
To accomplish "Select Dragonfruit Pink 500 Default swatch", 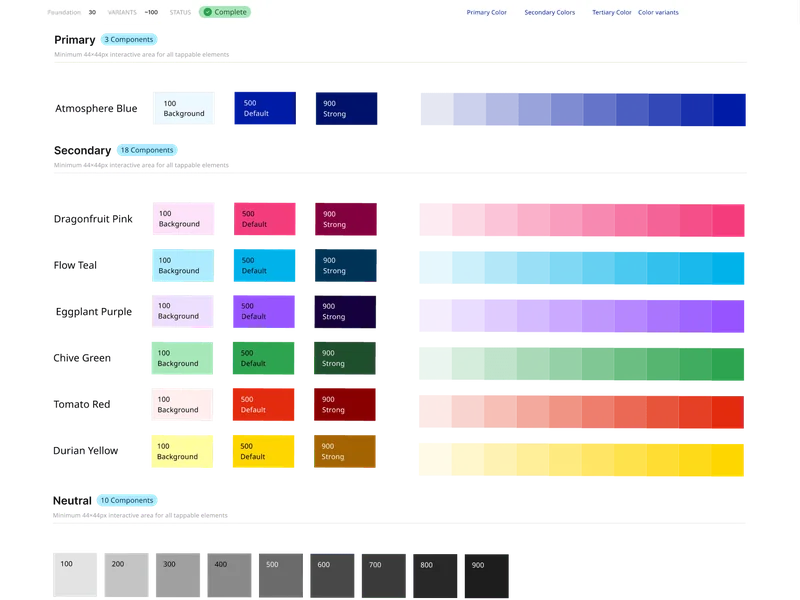I will point(264,219).
